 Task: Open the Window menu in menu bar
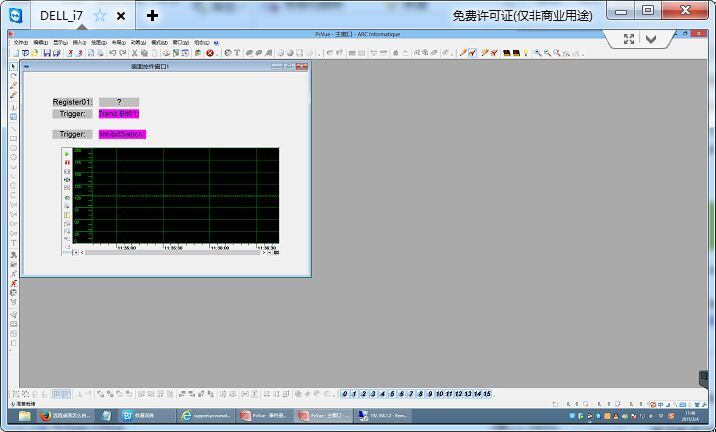pos(180,42)
